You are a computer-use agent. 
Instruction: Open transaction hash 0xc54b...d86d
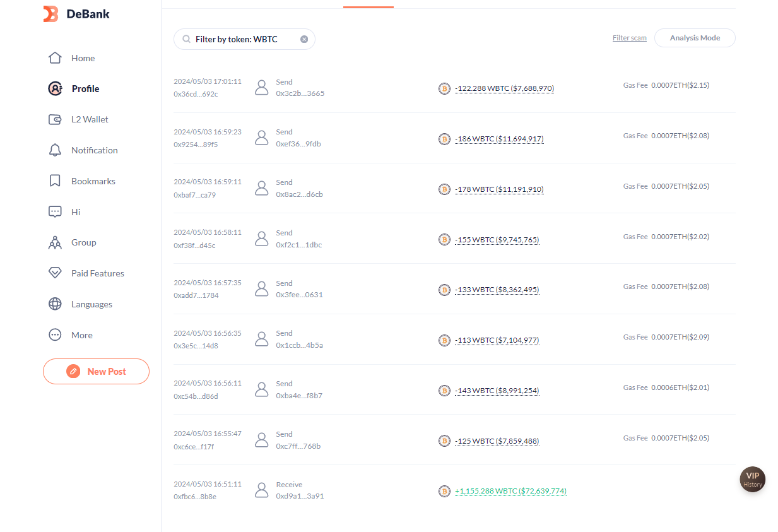[196, 396]
